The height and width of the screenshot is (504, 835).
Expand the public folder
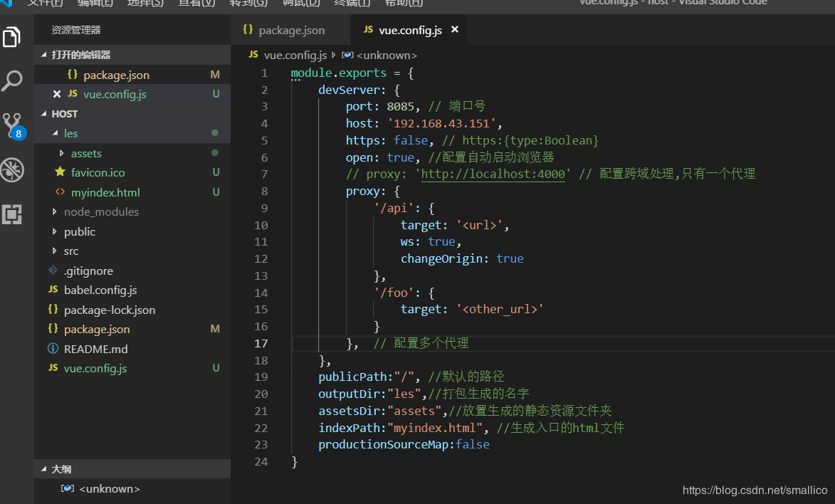55,232
